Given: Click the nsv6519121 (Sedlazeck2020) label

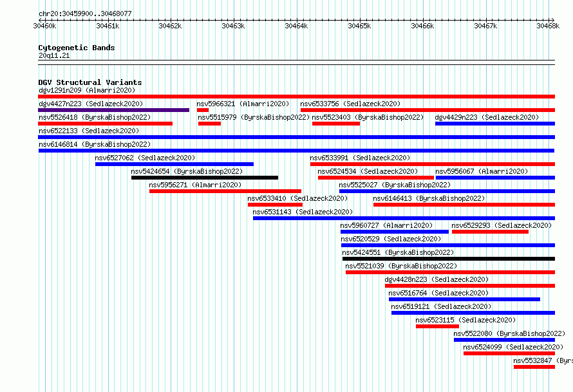Looking at the screenshot, I should [x=441, y=306].
